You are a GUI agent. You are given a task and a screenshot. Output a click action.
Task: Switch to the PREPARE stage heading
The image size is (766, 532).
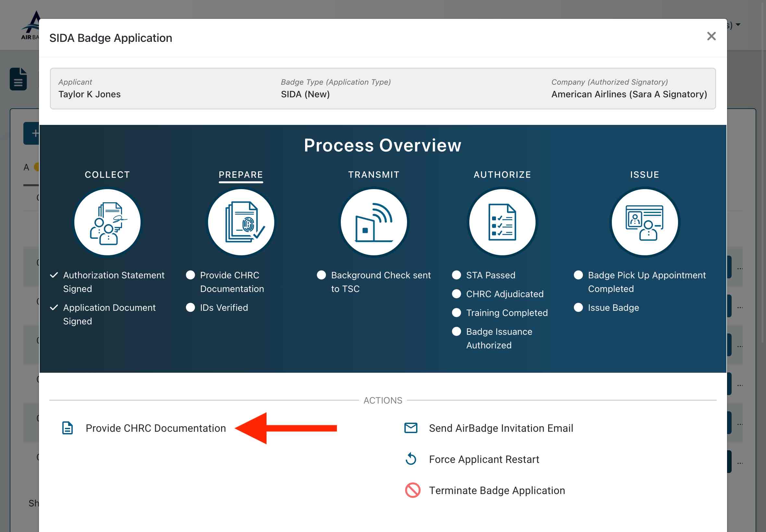pyautogui.click(x=241, y=175)
